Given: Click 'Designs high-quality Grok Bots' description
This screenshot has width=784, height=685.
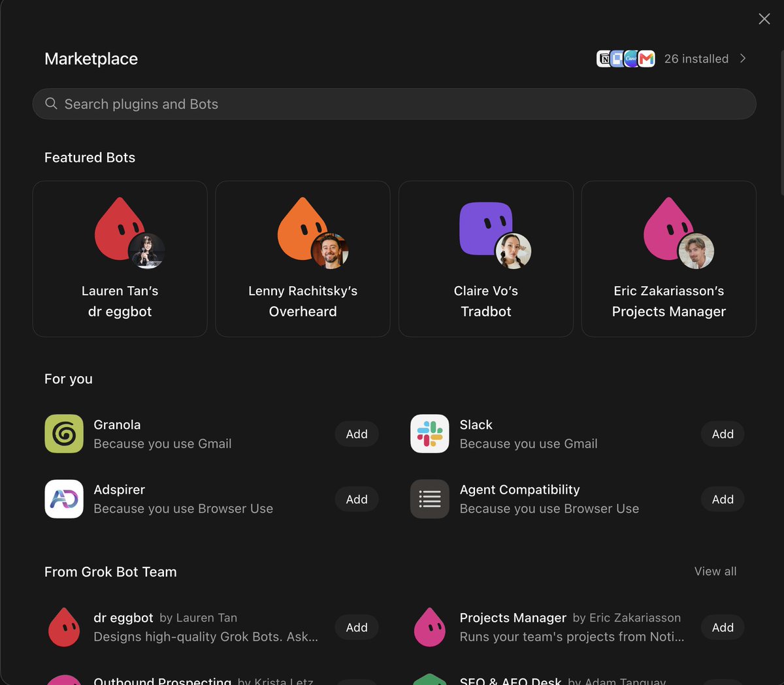Looking at the screenshot, I should [x=206, y=637].
